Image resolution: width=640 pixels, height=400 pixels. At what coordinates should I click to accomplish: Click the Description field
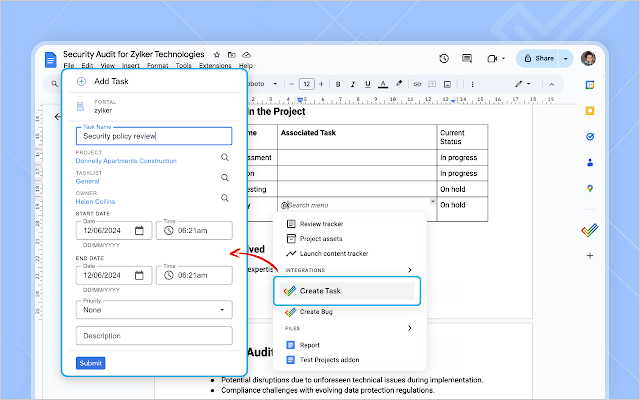click(x=154, y=336)
